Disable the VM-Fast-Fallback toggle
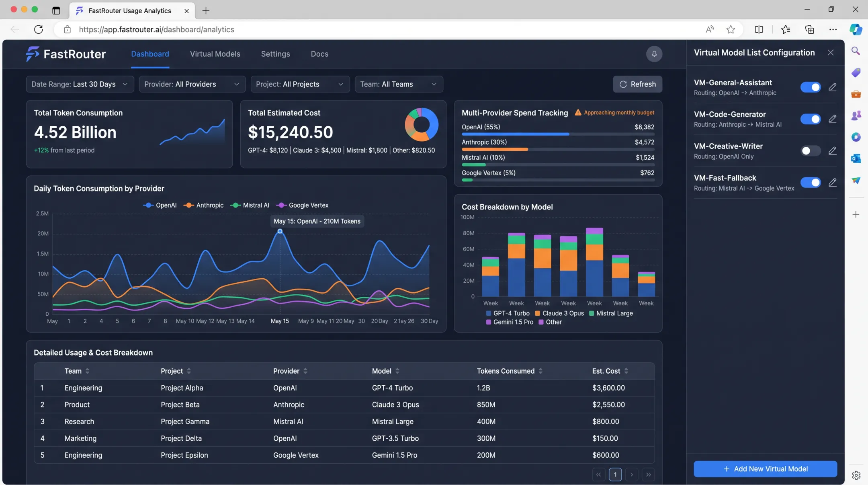 coord(810,182)
